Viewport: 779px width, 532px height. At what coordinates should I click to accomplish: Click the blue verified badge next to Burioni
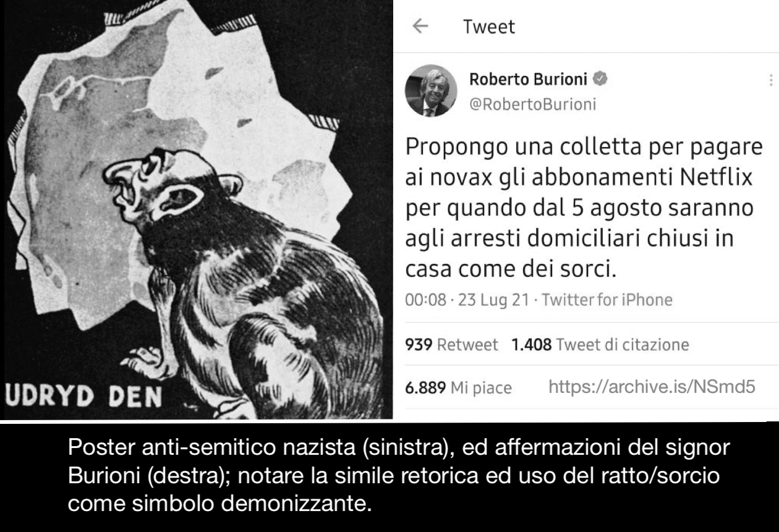tap(601, 79)
